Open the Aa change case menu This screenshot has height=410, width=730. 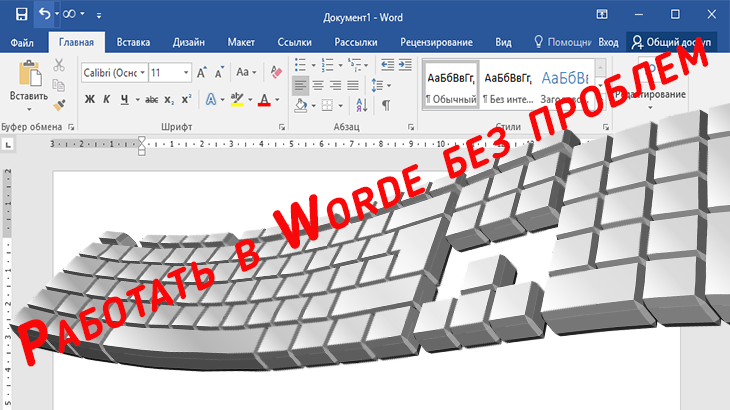[x=246, y=72]
